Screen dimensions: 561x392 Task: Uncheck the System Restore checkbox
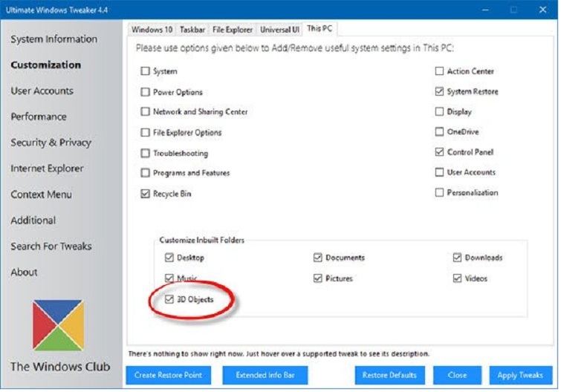[439, 91]
